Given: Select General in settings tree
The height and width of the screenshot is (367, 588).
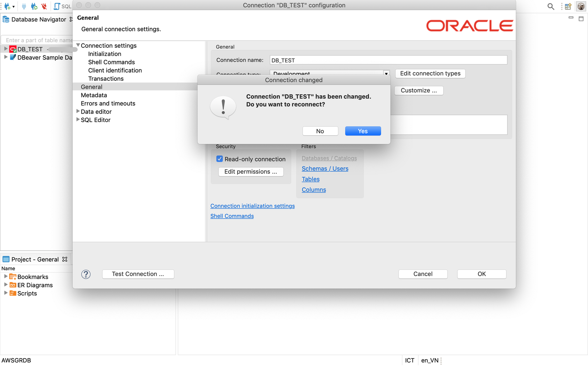Looking at the screenshot, I should click(92, 87).
